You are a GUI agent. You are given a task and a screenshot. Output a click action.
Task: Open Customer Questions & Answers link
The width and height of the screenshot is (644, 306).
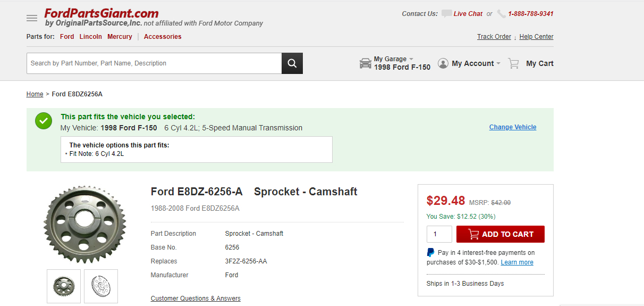pos(196,299)
